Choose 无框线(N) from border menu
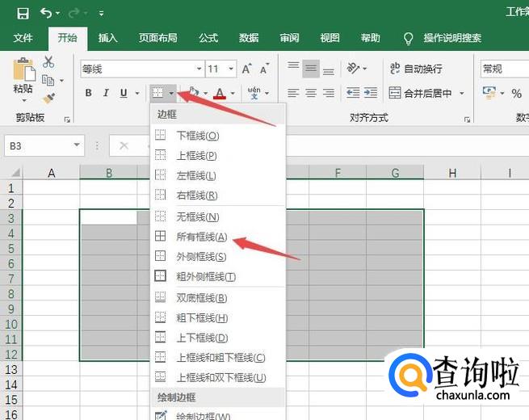The width and height of the screenshot is (529, 420). [217, 216]
